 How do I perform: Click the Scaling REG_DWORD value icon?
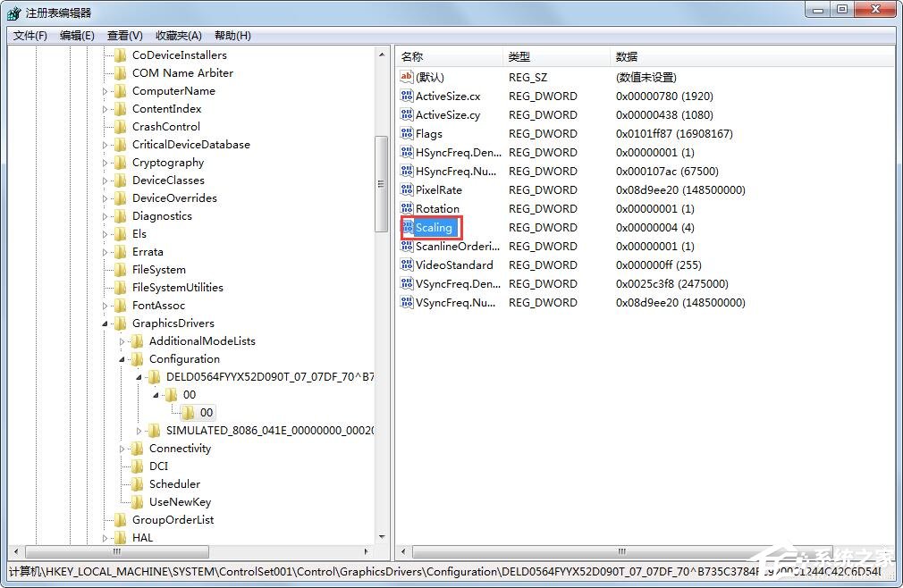click(409, 227)
